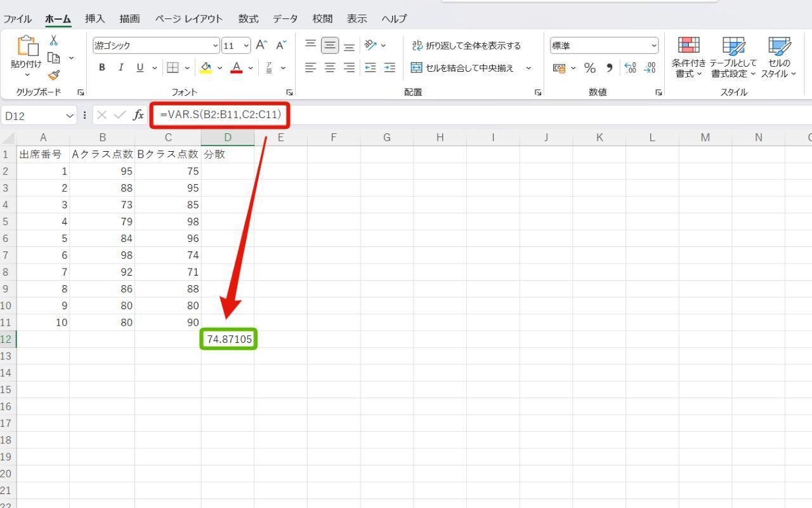Apply comma style number format
Image resolution: width=812 pixels, height=508 pixels.
(609, 68)
